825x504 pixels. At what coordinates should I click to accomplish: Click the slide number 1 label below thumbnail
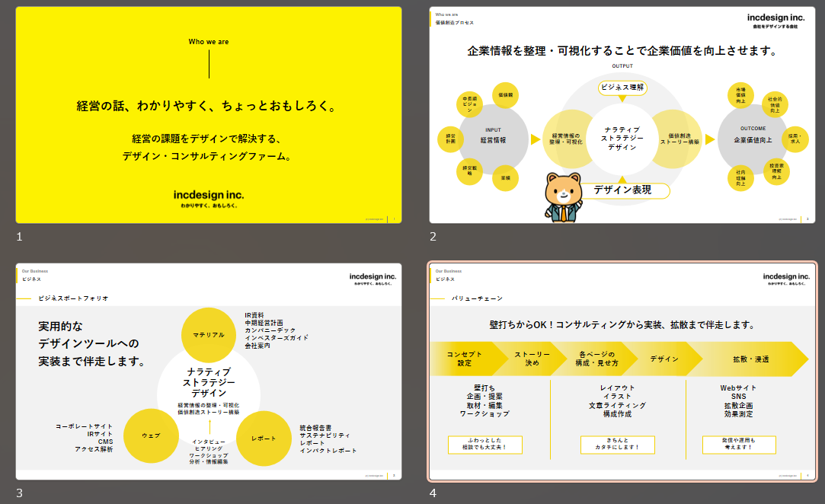(20, 237)
